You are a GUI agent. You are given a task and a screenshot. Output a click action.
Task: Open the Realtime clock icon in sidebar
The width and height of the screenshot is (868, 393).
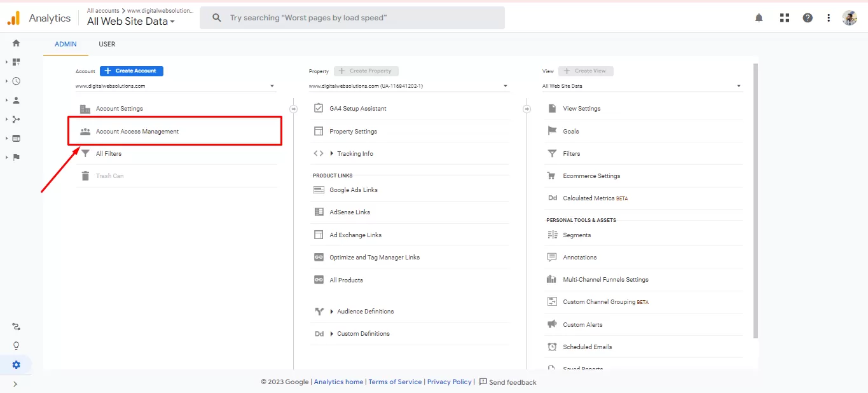tap(16, 81)
